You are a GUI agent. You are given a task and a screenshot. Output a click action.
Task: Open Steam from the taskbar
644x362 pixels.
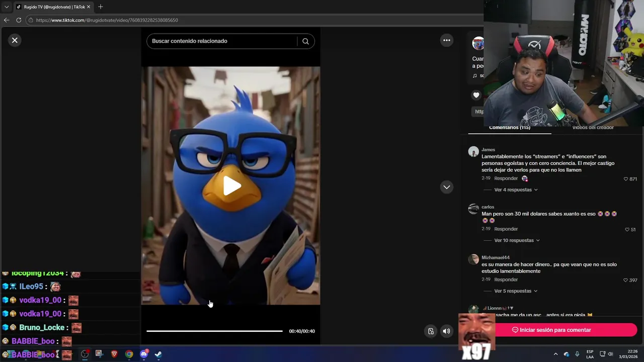(158, 354)
